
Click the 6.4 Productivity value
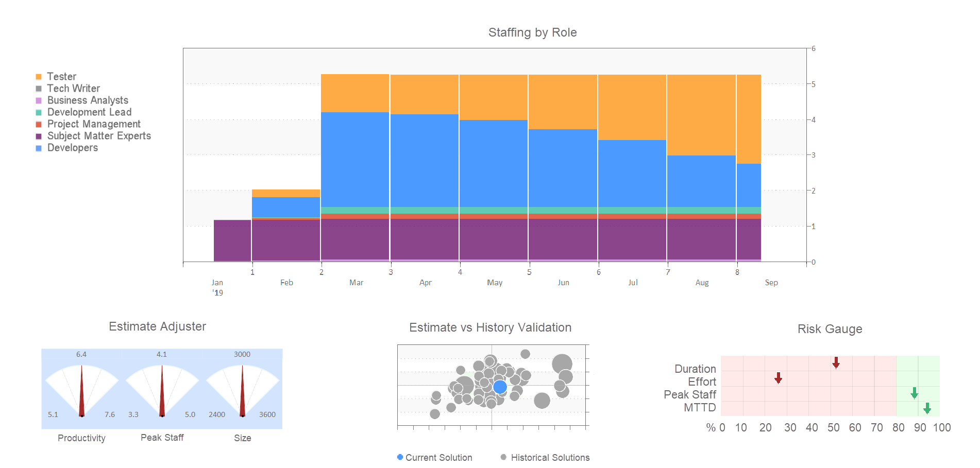pyautogui.click(x=81, y=354)
